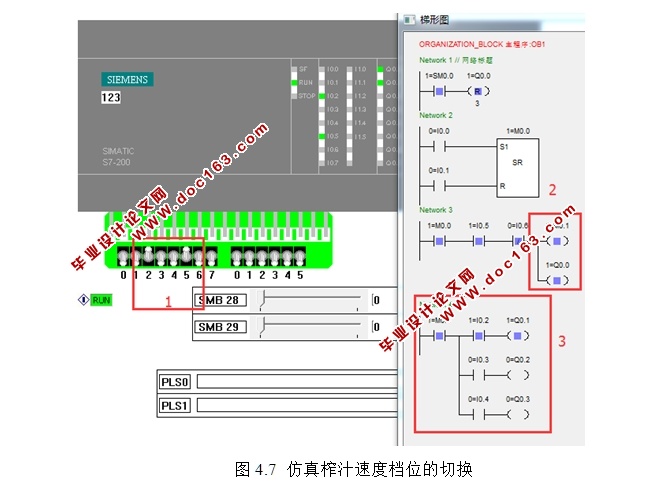The width and height of the screenshot is (649, 482).
Task: Click the I0.0 contact in Network 2
Action: pos(439,146)
